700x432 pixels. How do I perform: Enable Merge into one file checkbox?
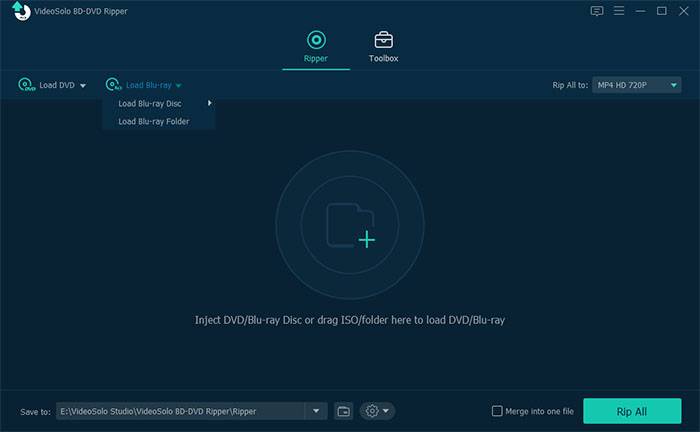497,411
